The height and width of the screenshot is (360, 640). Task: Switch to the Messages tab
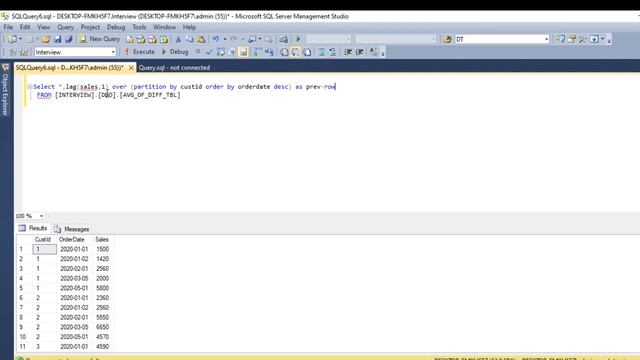(x=72, y=229)
